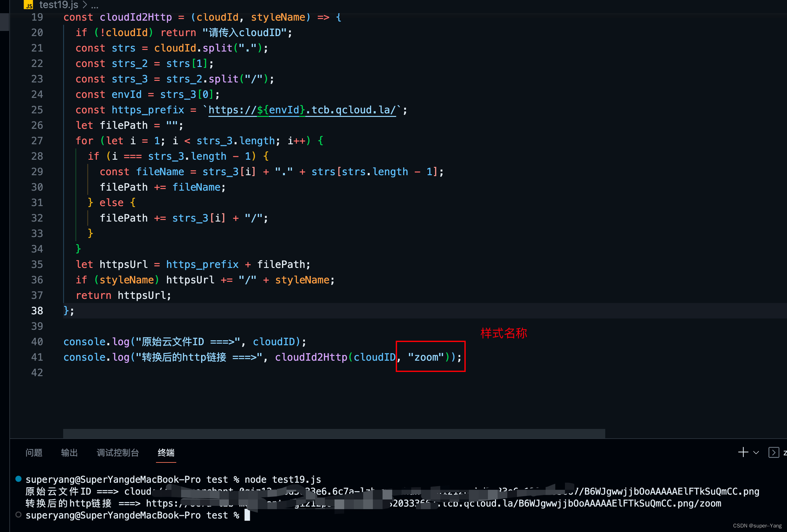787x532 pixels.
Task: Switch to the 问题 panel tab
Action: (34, 452)
